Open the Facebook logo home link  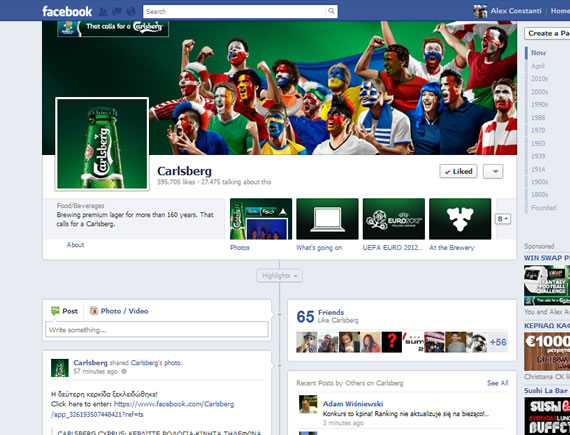coord(67,11)
